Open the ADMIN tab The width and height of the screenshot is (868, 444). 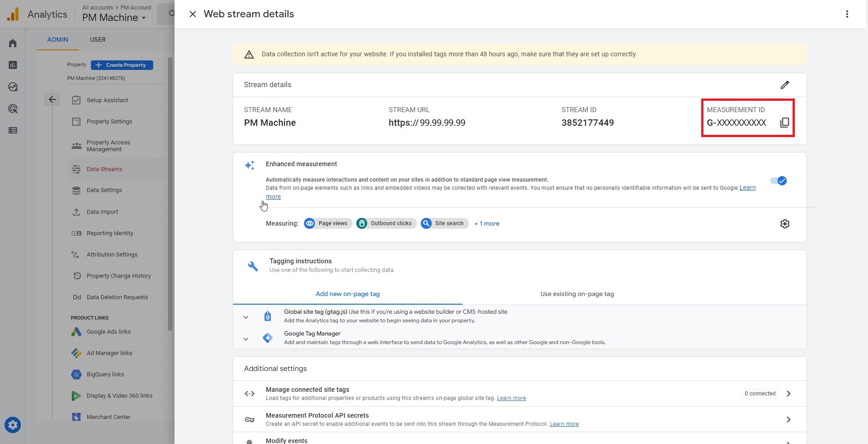click(x=58, y=39)
